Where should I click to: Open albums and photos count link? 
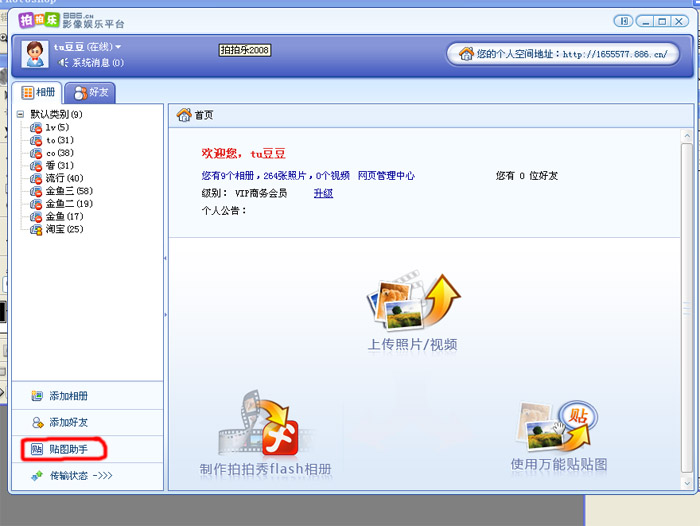tap(275, 175)
